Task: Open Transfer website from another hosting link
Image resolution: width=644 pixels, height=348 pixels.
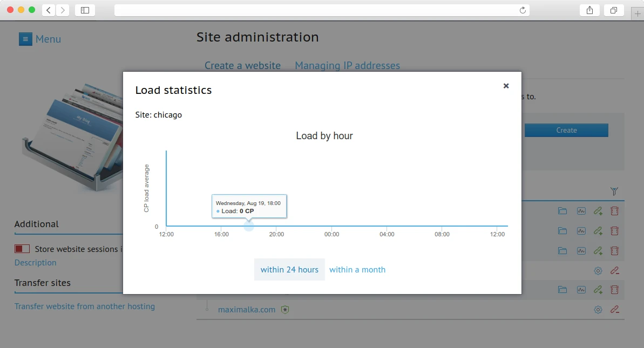Action: point(84,306)
